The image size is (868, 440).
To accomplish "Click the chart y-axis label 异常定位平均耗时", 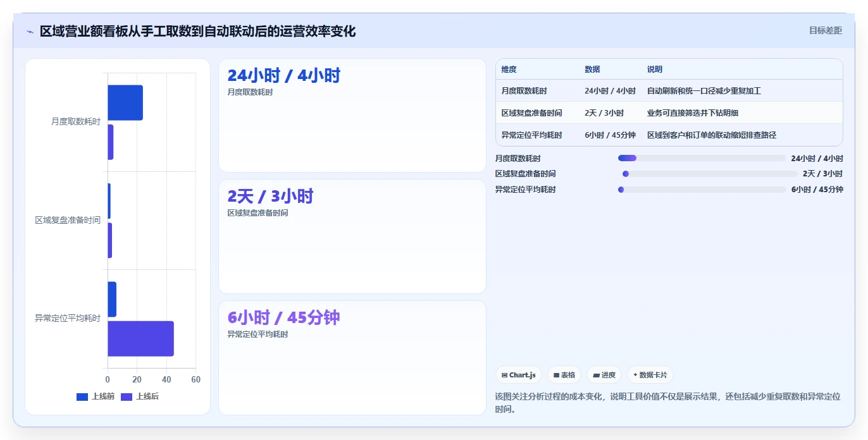I will (68, 319).
